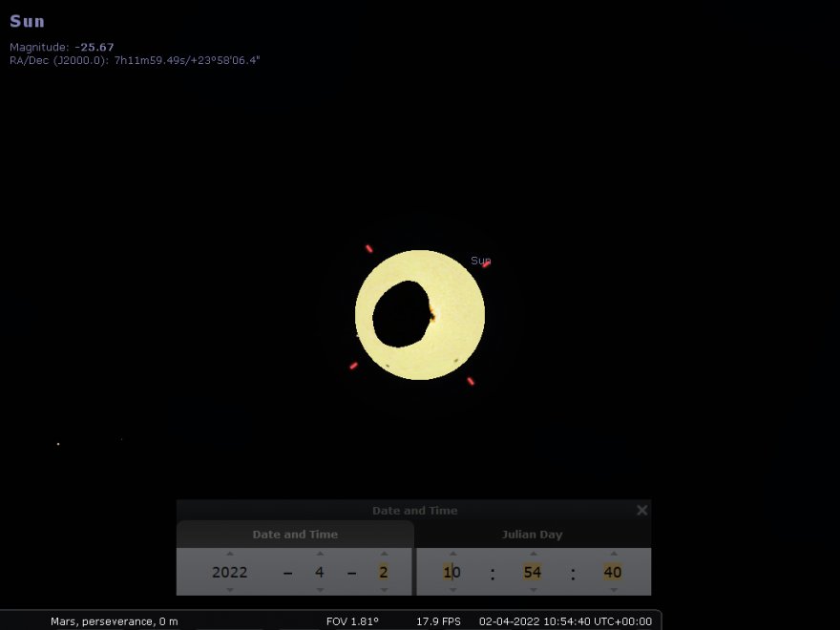Decrease the year with the down arrow
Image resolution: width=840 pixels, height=630 pixels.
tap(229, 590)
